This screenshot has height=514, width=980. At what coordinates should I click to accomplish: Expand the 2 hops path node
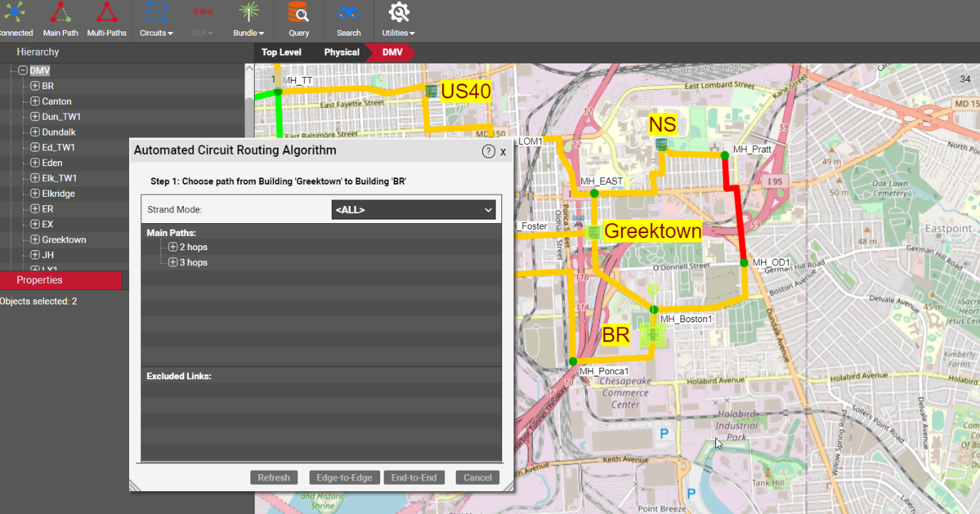tap(173, 247)
